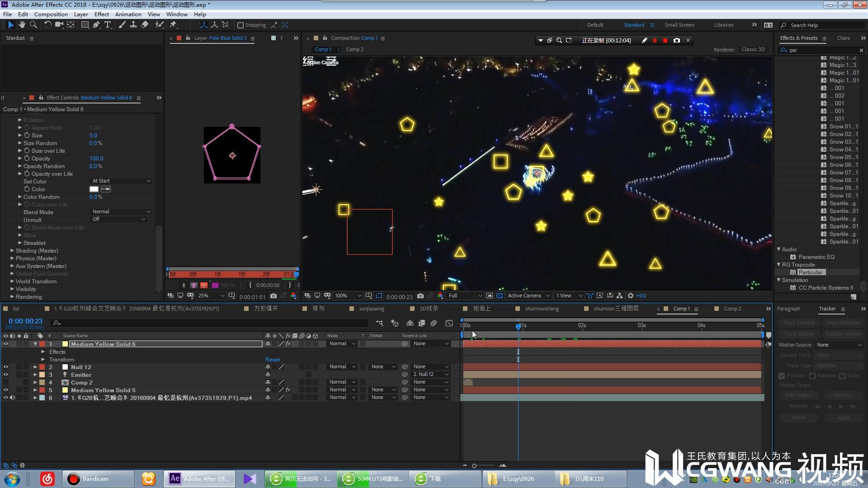Hide the Medium Yellow Solid 6 layer

tap(6, 344)
